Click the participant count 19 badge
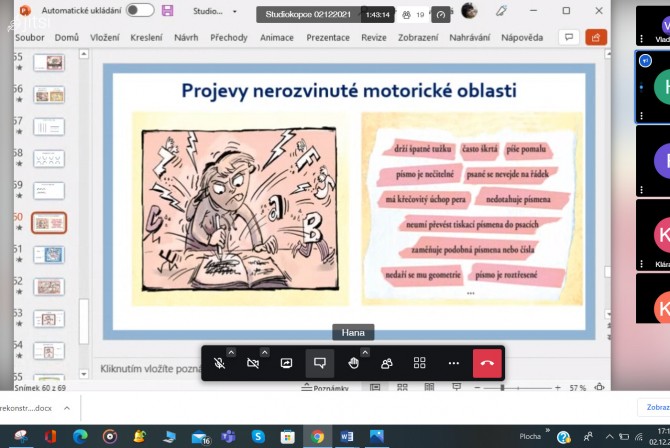This screenshot has width=670, height=448. coord(413,15)
